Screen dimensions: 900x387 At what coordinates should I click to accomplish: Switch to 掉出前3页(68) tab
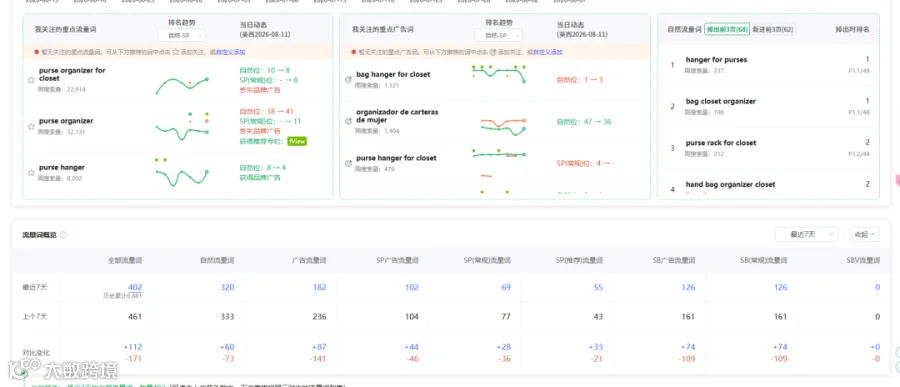727,29
